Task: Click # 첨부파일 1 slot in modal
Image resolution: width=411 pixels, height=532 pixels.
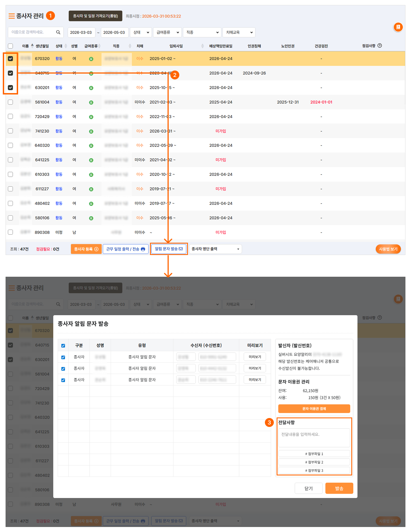Action: coord(314,454)
